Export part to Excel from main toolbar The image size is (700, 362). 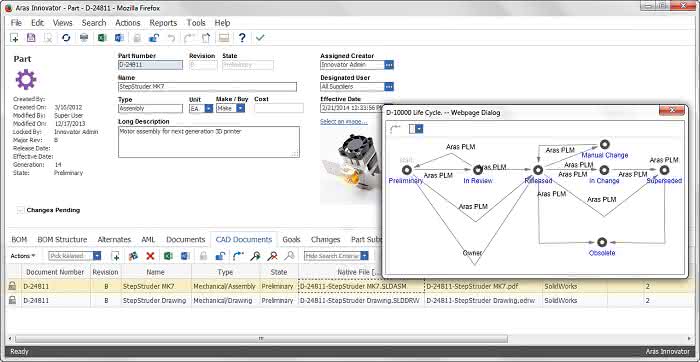102,38
